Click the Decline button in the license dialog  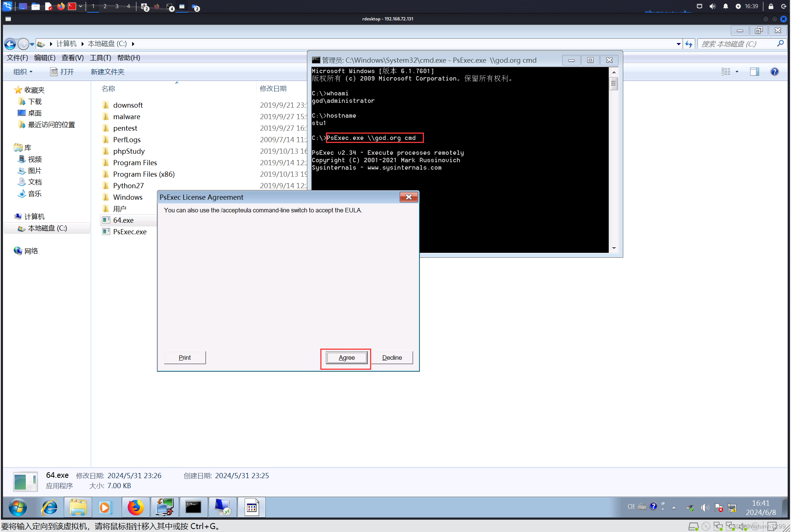point(392,358)
